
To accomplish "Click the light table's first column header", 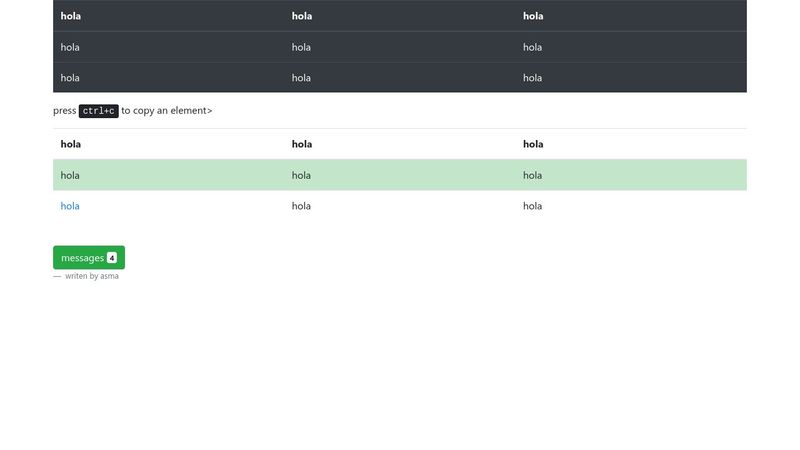I will (x=70, y=144).
